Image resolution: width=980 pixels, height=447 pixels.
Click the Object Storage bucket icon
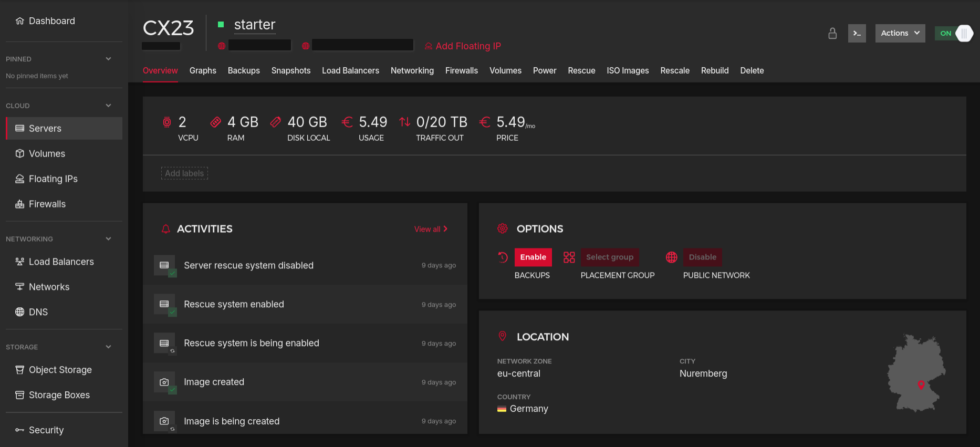(20, 370)
